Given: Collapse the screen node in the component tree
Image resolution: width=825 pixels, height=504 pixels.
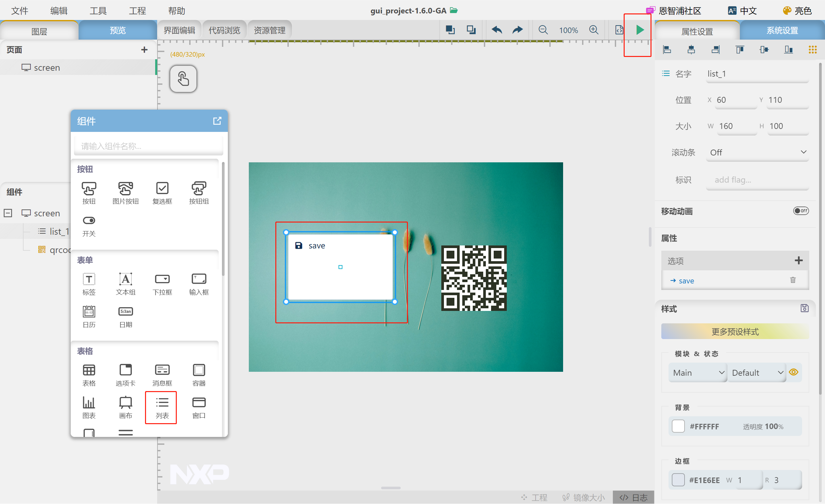Looking at the screenshot, I should (8, 213).
